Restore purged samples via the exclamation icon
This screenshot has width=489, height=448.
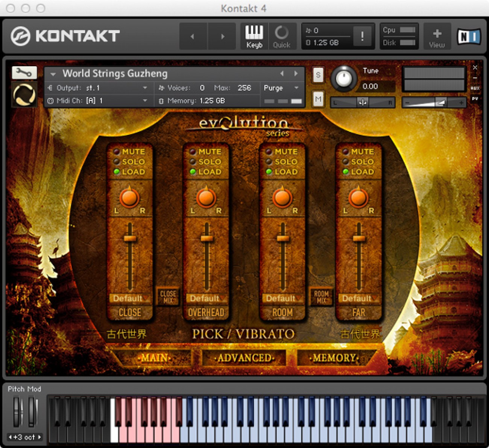point(362,36)
